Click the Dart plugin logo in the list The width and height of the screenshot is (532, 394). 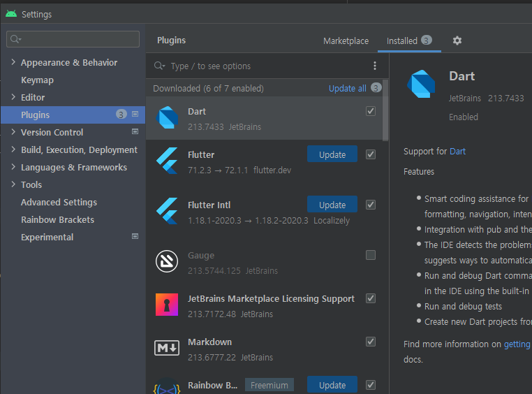167,118
